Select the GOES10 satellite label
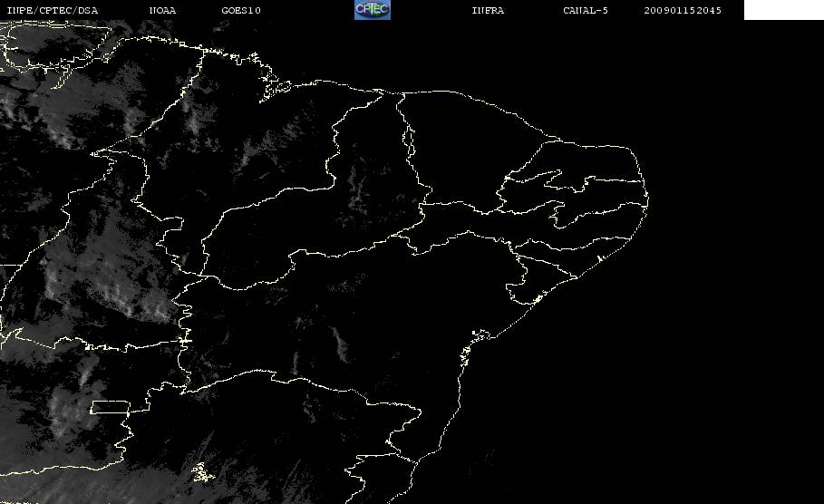Screen dimensions: 824x504 tap(241, 10)
